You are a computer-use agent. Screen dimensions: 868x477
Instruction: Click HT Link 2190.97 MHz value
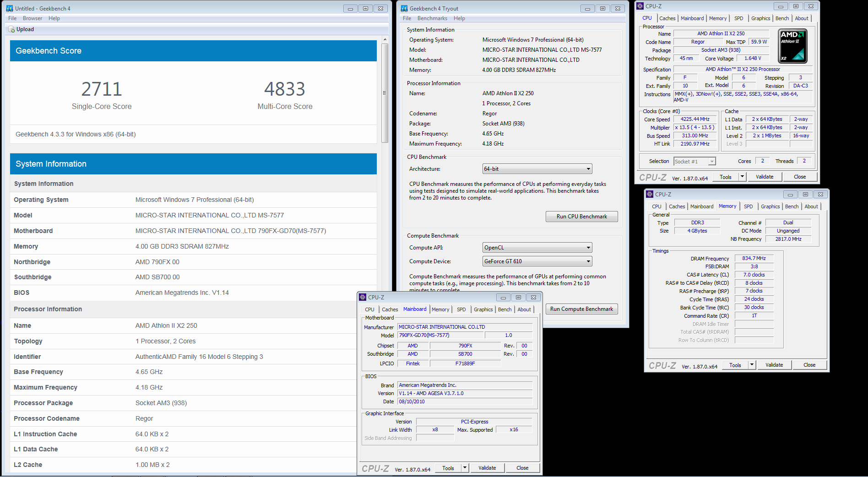(694, 144)
